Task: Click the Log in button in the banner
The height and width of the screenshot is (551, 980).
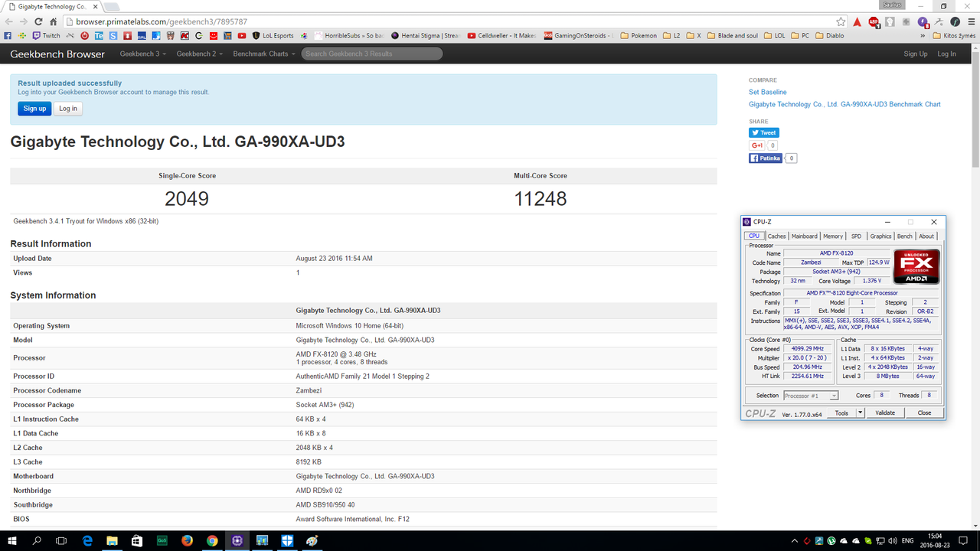Action: point(68,109)
